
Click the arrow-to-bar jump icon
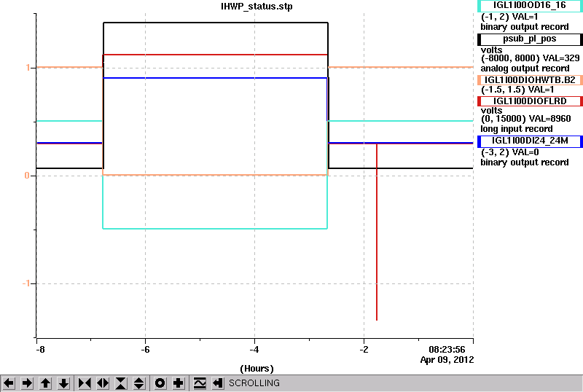[x=218, y=383]
